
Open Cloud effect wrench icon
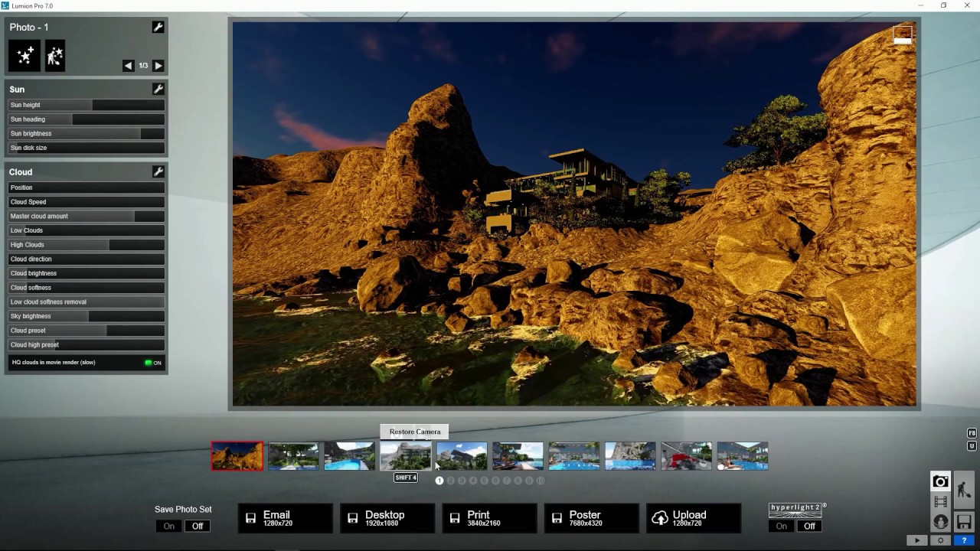(x=158, y=171)
